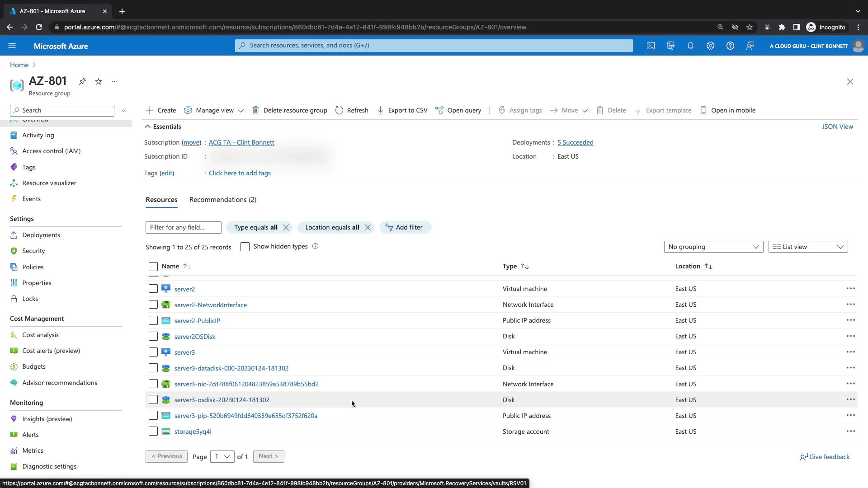868x488 pixels.
Task: Pin AZ-801 resource group to dashboard
Action: click(82, 81)
